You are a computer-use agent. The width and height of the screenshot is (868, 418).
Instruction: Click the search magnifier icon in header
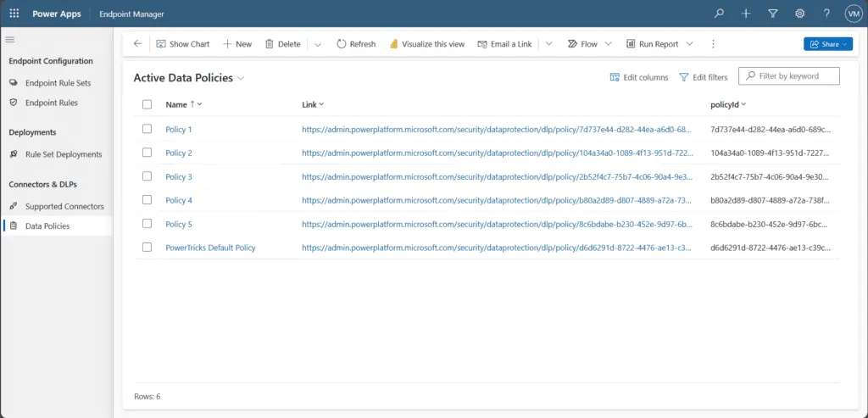point(719,14)
